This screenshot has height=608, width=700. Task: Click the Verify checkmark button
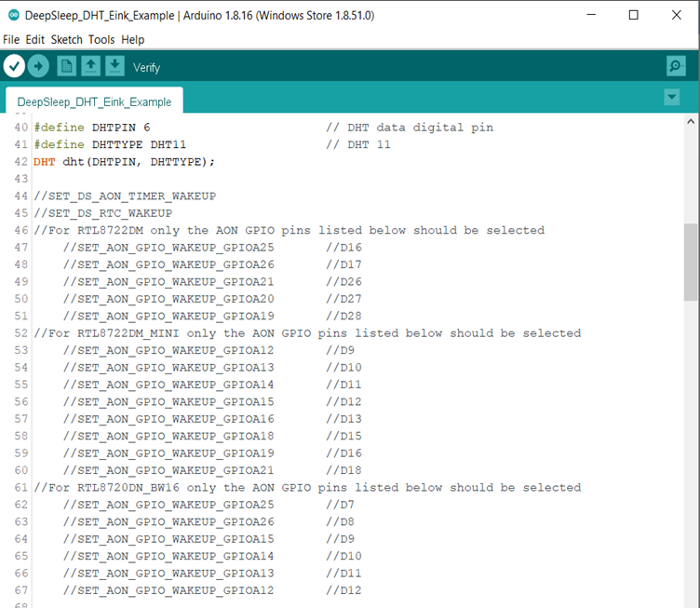(x=14, y=66)
